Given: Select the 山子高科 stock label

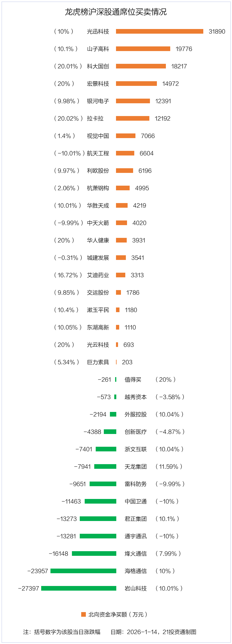Looking at the screenshot, I should [x=98, y=49].
